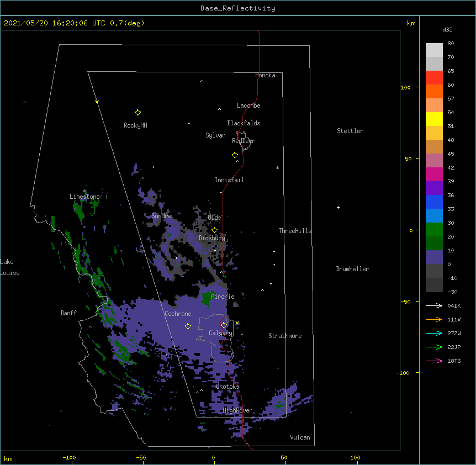Click yellow station marker above RockyMH

137,113
